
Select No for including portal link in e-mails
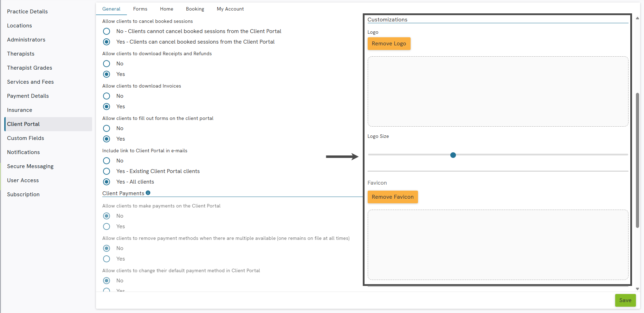tap(107, 161)
